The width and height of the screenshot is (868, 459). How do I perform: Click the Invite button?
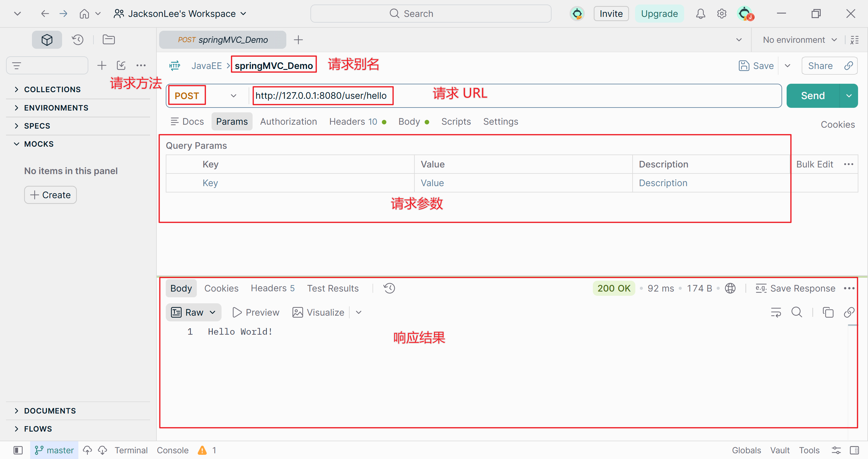tap(611, 14)
